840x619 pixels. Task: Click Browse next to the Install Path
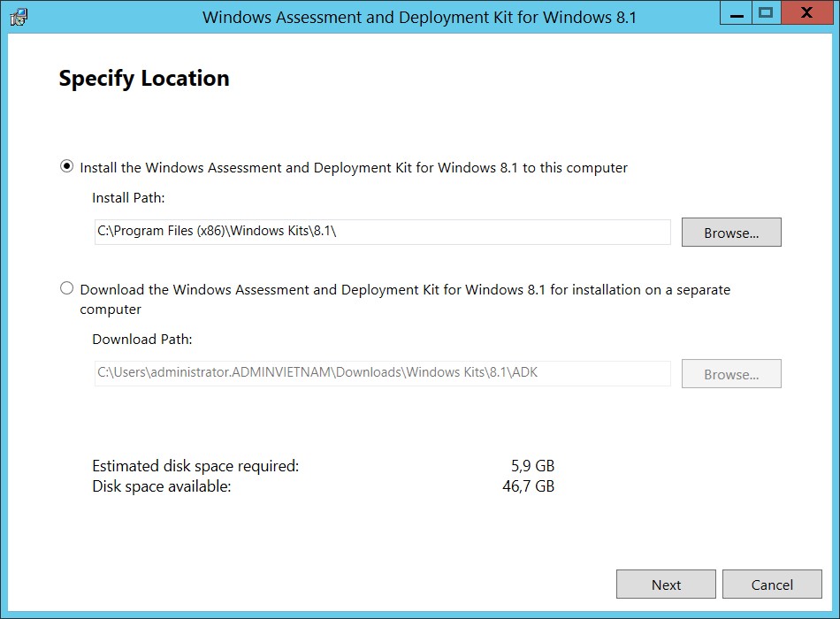pyautogui.click(x=731, y=233)
